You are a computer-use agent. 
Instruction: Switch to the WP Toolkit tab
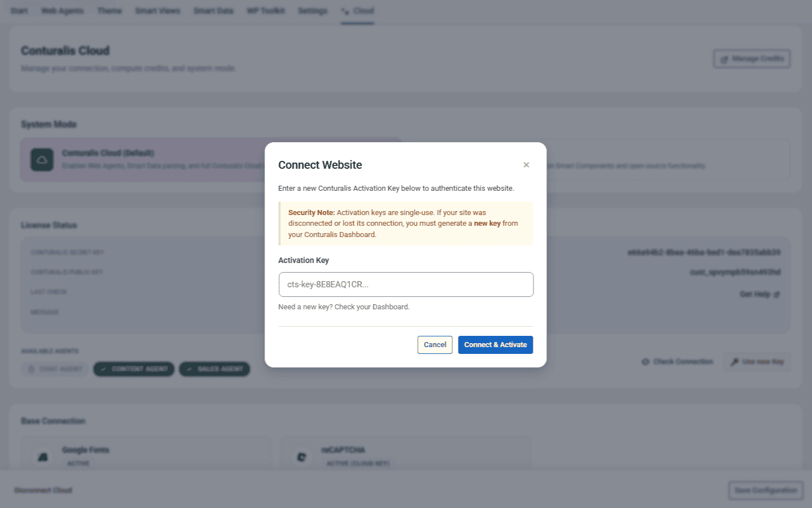click(x=266, y=11)
